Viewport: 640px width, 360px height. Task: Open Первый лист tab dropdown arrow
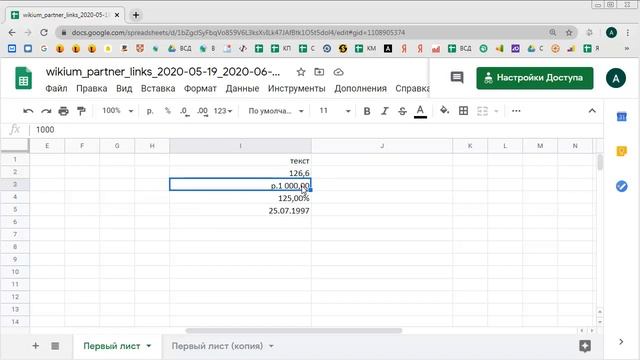click(149, 346)
